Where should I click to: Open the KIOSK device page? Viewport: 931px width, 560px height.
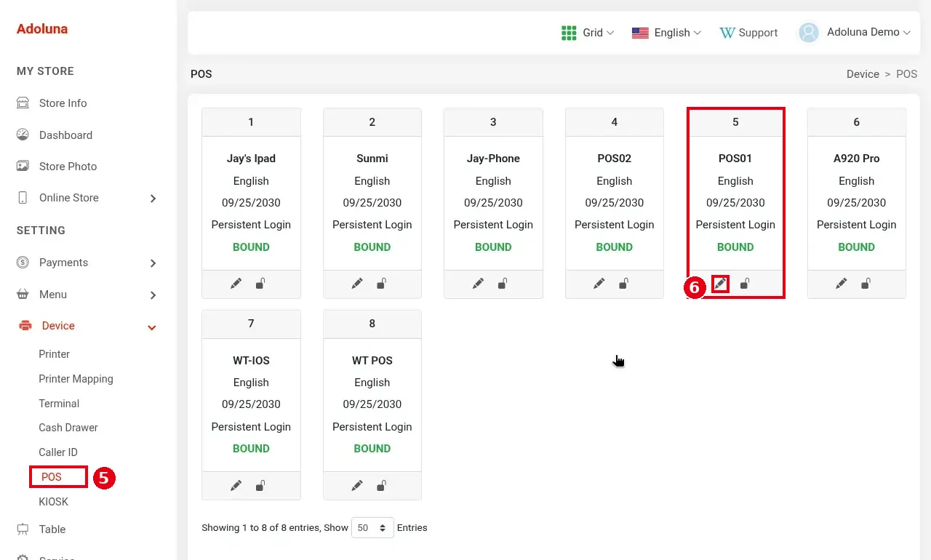(54, 502)
